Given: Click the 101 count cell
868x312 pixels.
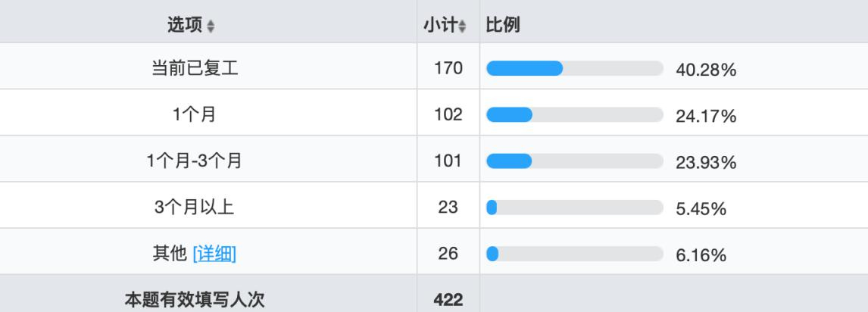Looking at the screenshot, I should (x=448, y=162).
